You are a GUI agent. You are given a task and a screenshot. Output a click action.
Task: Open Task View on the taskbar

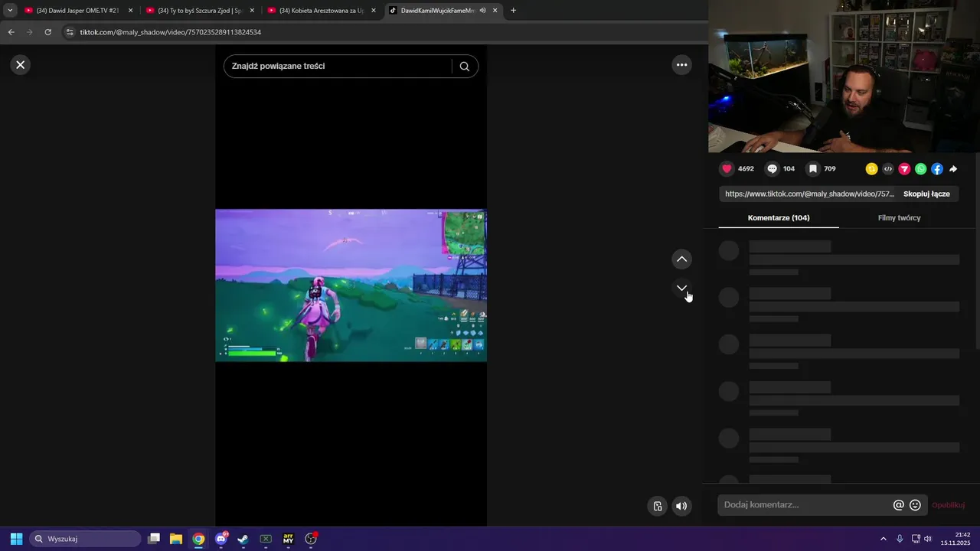click(x=154, y=539)
